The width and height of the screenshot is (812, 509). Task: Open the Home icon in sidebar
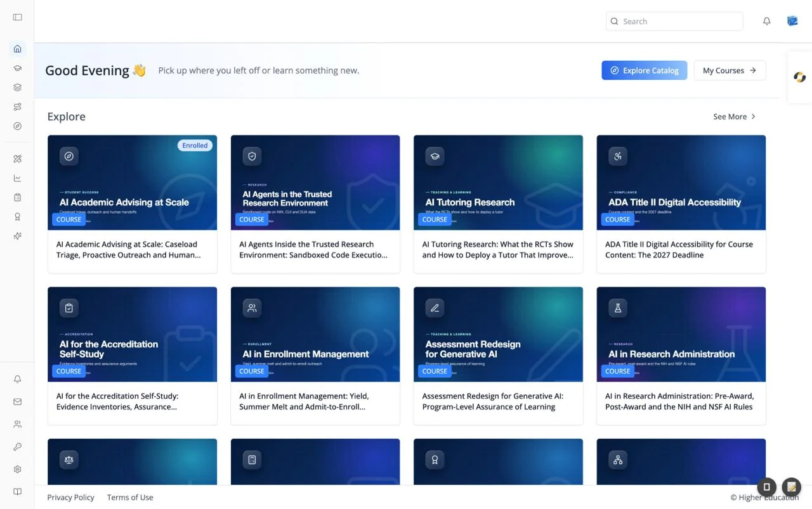(17, 49)
